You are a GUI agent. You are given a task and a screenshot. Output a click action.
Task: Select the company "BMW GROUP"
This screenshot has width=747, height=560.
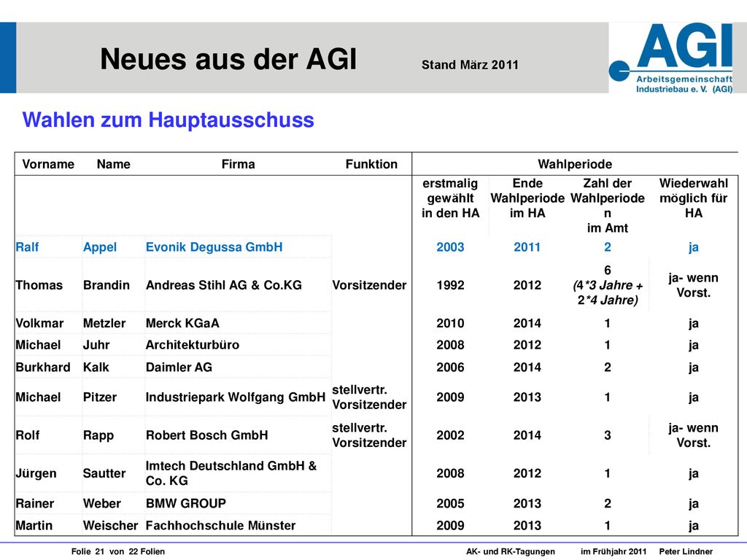pyautogui.click(x=186, y=503)
